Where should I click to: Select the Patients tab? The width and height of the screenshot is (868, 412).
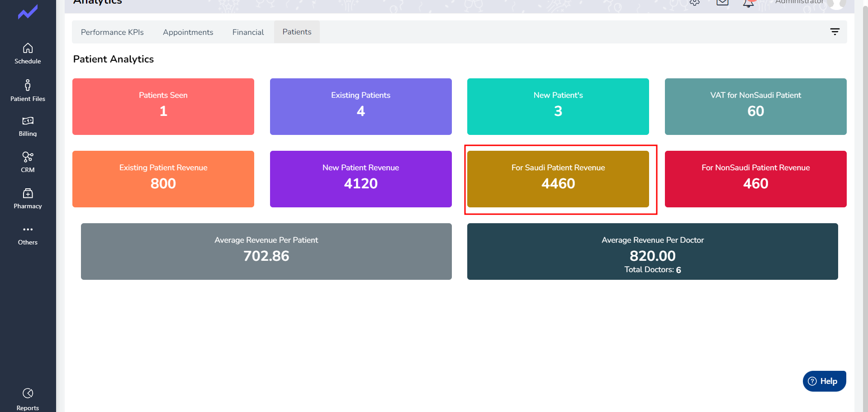(x=297, y=32)
